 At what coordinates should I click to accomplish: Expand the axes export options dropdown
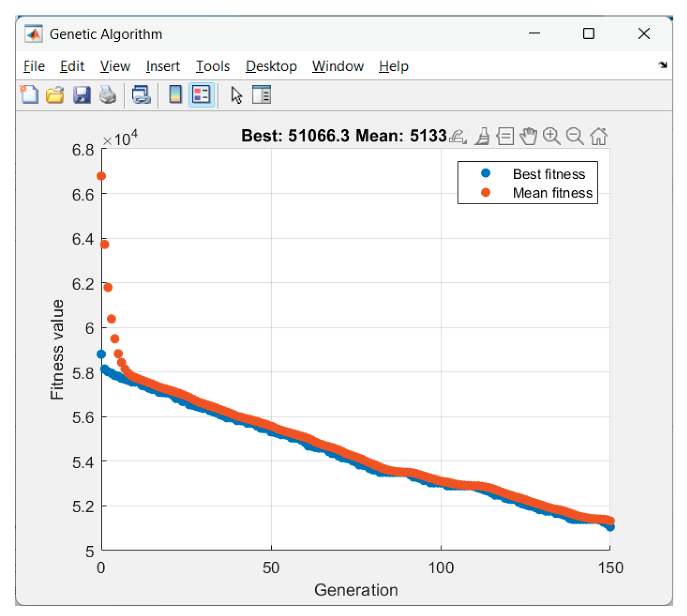click(x=457, y=136)
